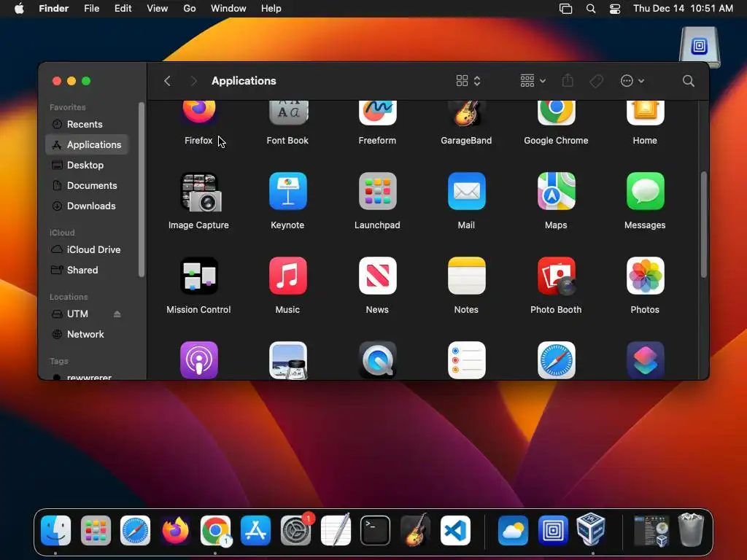Screen dimensions: 747x560
Task: Open Documents in Finder sidebar
Action: click(x=87, y=186)
